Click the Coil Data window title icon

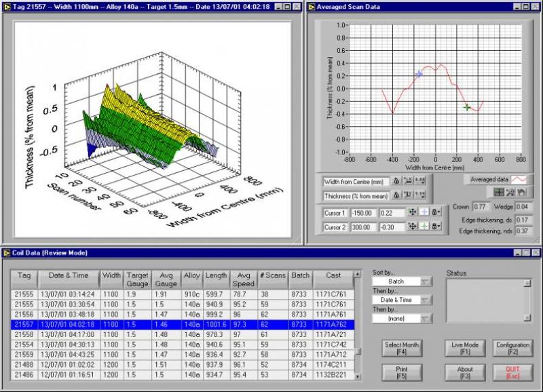[7, 253]
